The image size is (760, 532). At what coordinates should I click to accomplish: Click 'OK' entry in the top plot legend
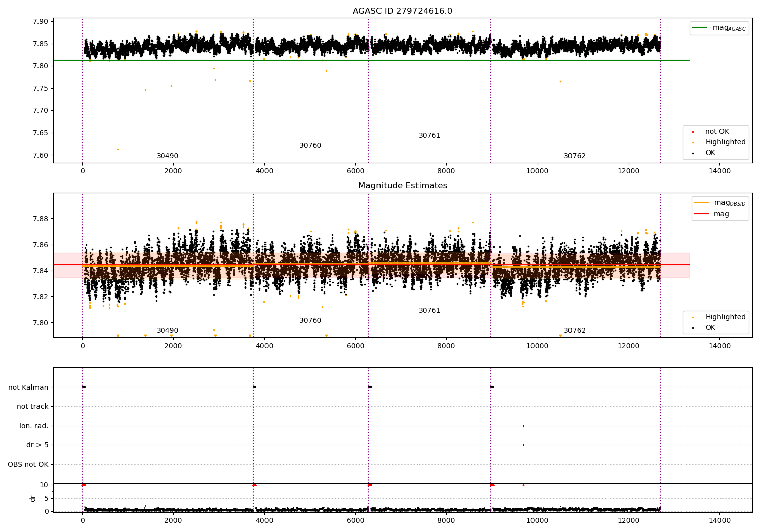click(710, 153)
